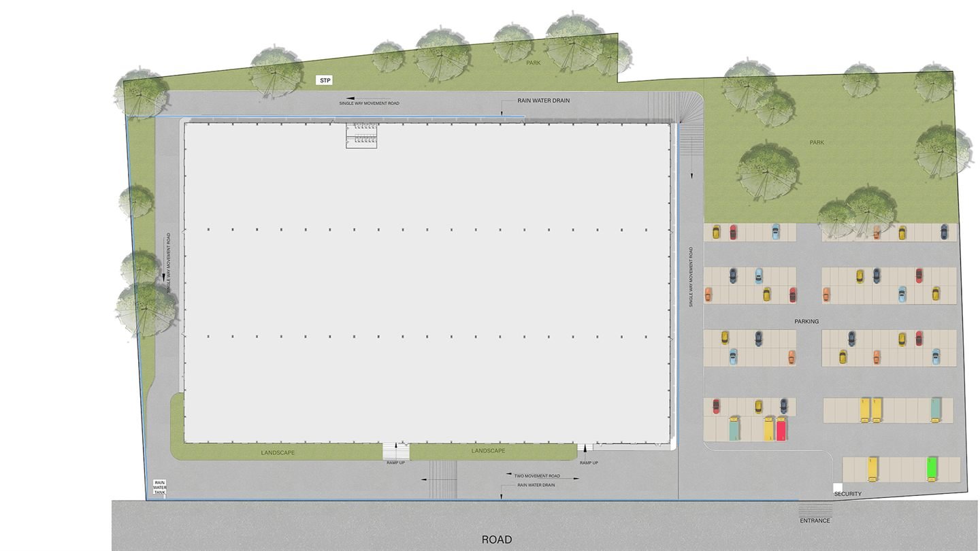The width and height of the screenshot is (980, 551).
Task: Select the entrance hatch marking above the ENTRANCE label
Action: (815, 510)
